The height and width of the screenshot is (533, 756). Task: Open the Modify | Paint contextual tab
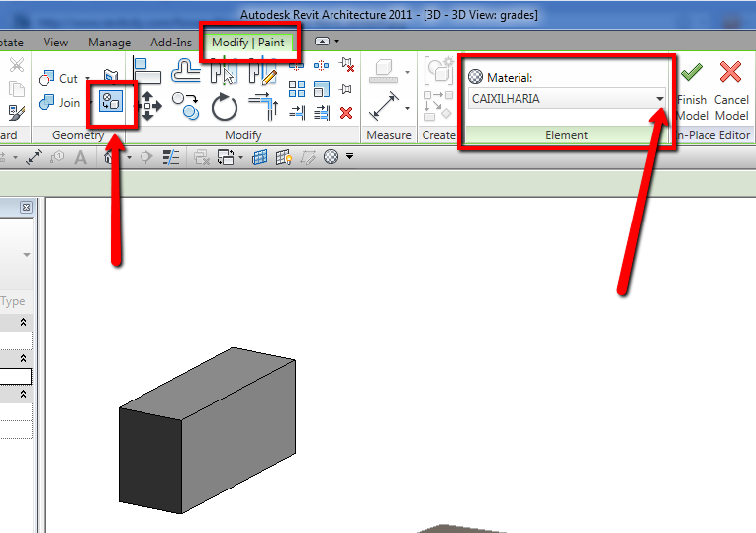[247, 43]
